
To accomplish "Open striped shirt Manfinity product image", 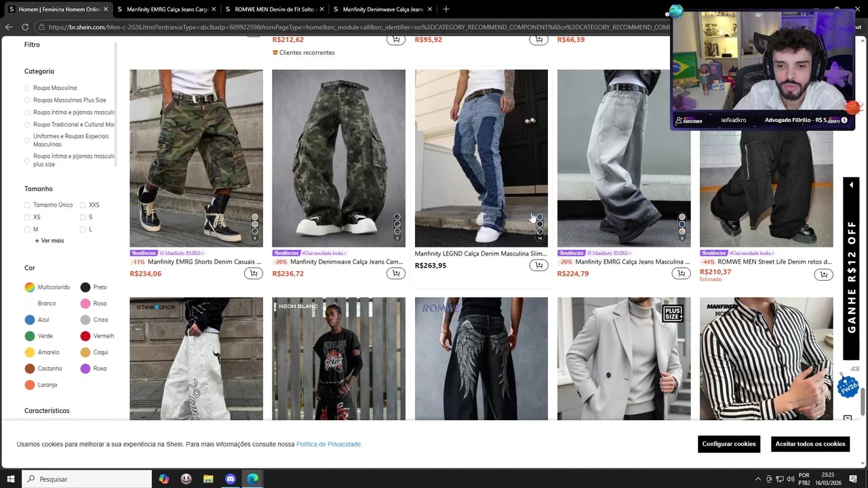I will 766,359.
